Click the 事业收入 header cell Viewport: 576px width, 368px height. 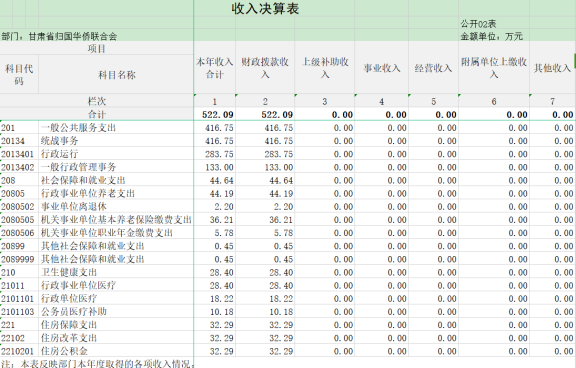point(382,68)
